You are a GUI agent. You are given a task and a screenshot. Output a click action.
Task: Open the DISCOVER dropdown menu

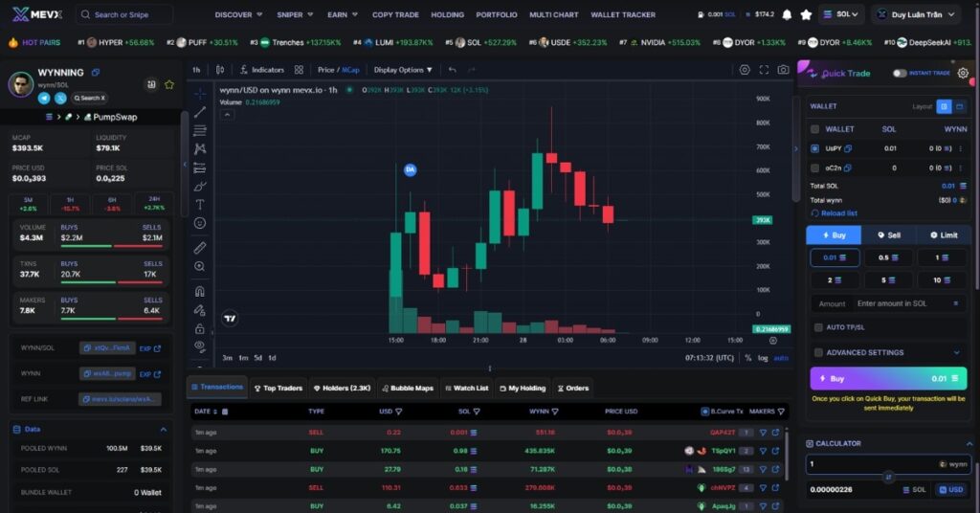[x=238, y=14]
